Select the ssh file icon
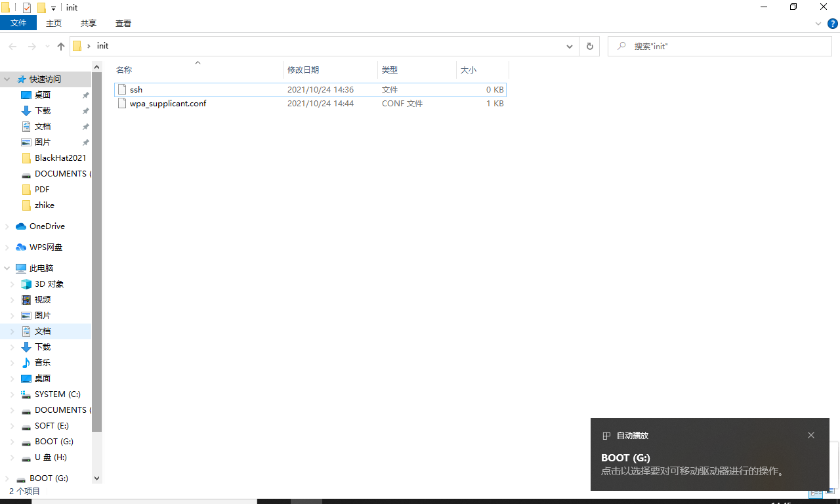 (121, 89)
